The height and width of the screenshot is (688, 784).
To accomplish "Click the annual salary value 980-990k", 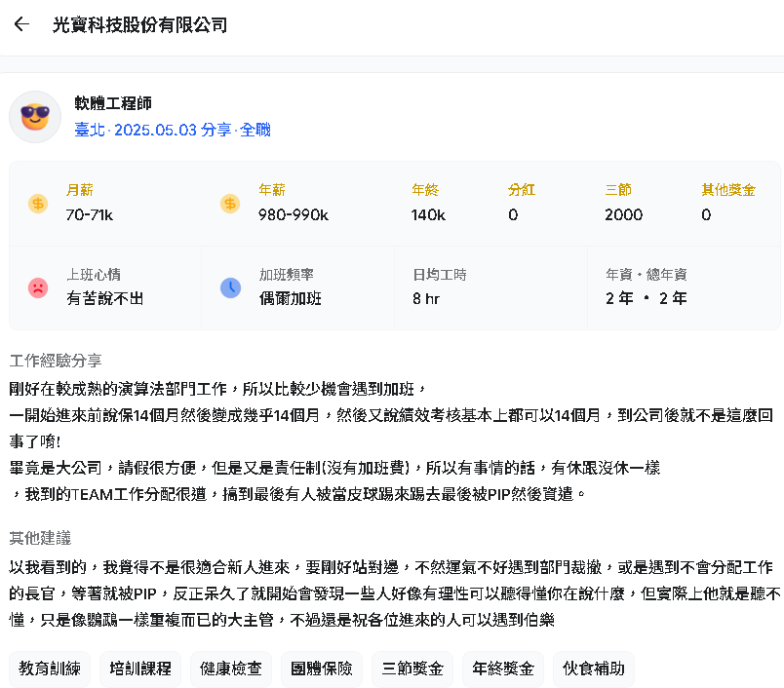I will [x=294, y=214].
